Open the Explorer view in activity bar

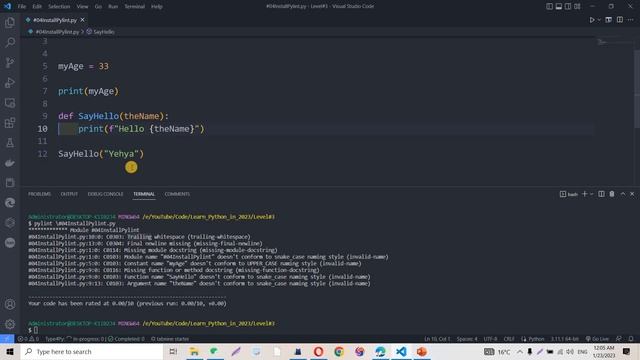coord(10,22)
